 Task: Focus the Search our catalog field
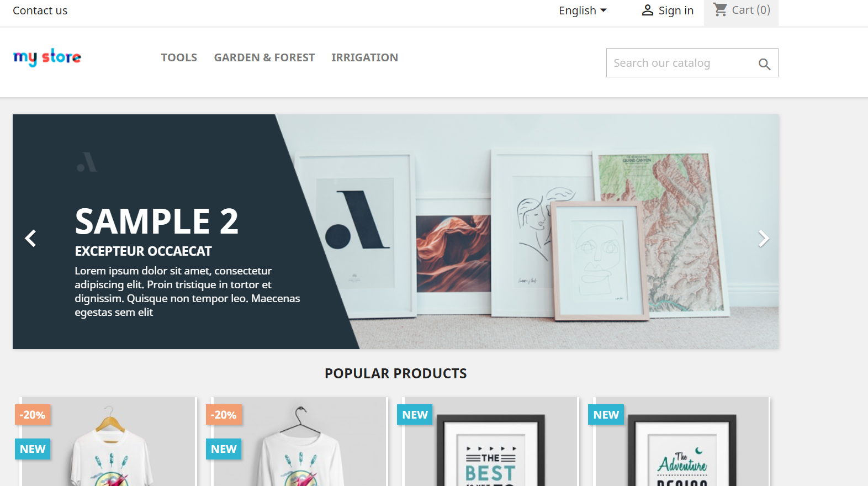(682, 63)
